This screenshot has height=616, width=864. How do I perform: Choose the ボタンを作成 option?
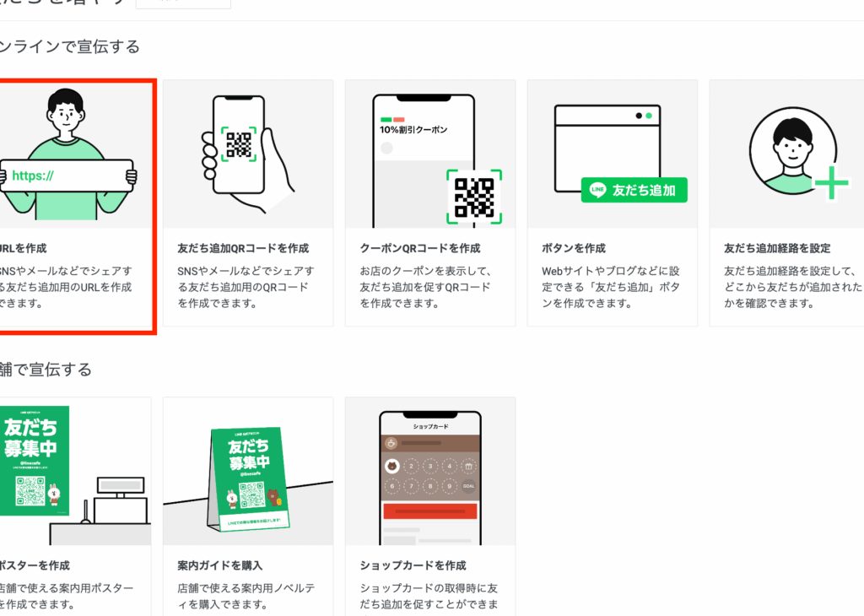point(574,248)
